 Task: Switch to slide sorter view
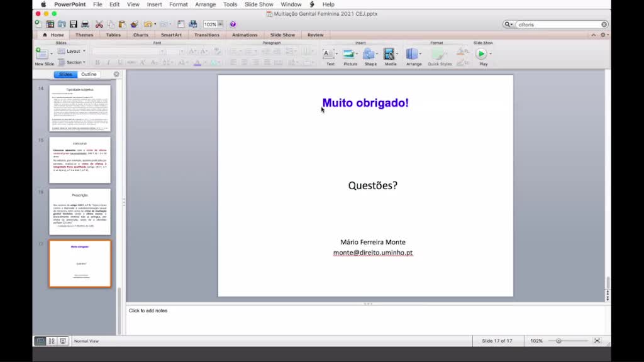point(52,341)
